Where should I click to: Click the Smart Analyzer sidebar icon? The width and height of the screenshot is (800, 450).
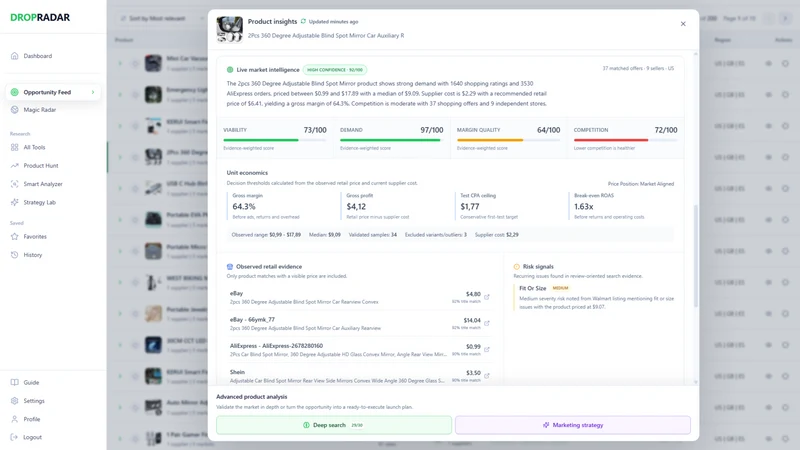[14, 184]
